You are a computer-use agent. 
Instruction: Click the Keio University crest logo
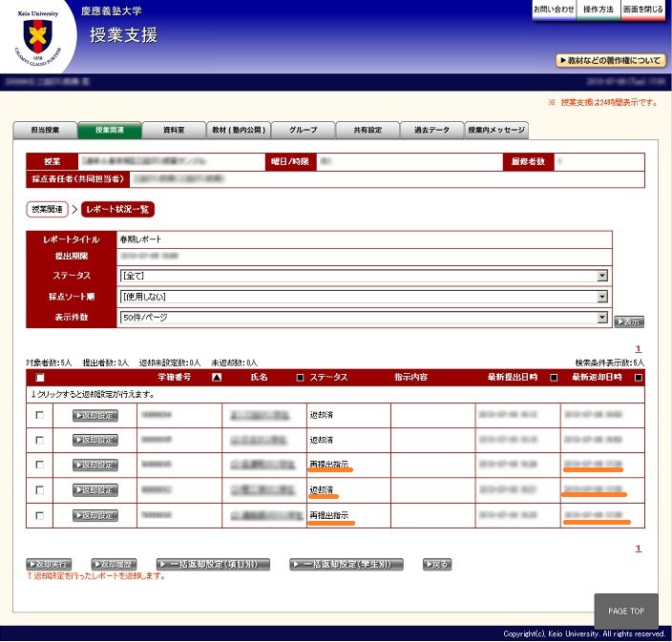click(x=38, y=37)
